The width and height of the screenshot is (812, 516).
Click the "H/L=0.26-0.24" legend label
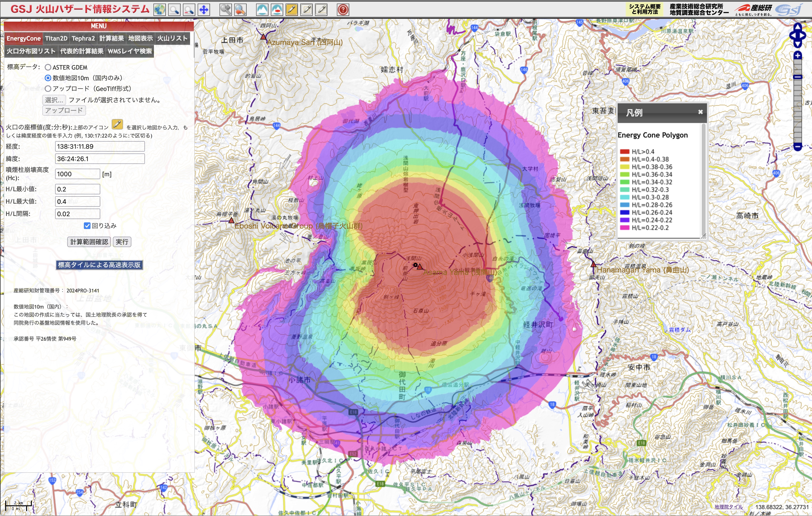652,212
